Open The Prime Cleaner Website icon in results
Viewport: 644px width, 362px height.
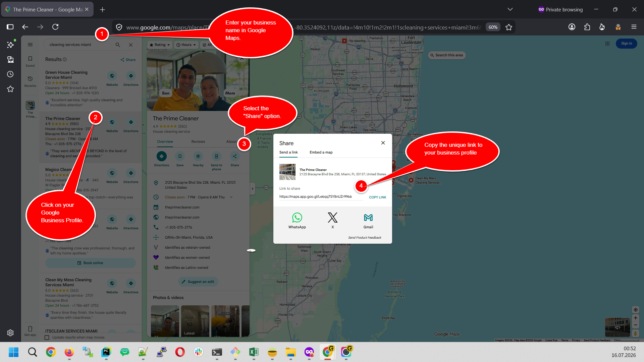click(x=112, y=122)
